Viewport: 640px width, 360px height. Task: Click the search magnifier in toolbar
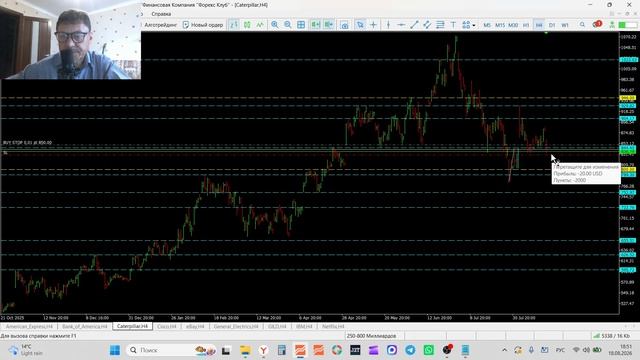582,25
